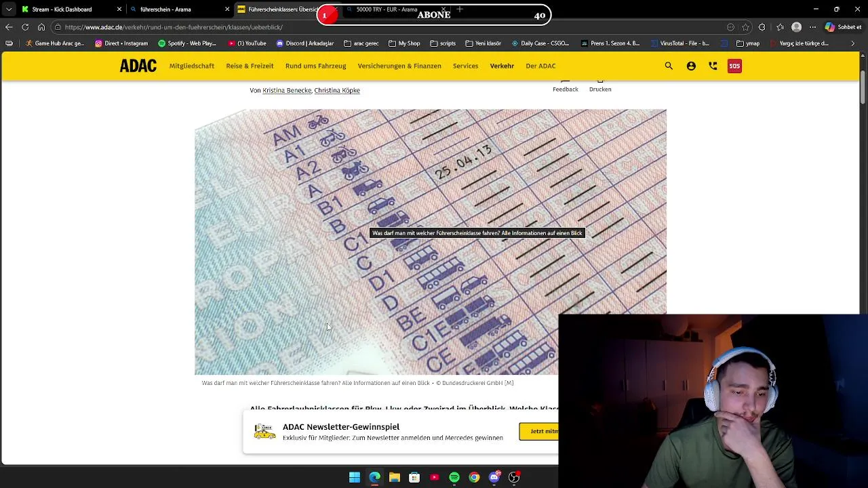Open the Mitgliedschaft menu
Viewport: 868px width, 488px height.
tap(192, 66)
